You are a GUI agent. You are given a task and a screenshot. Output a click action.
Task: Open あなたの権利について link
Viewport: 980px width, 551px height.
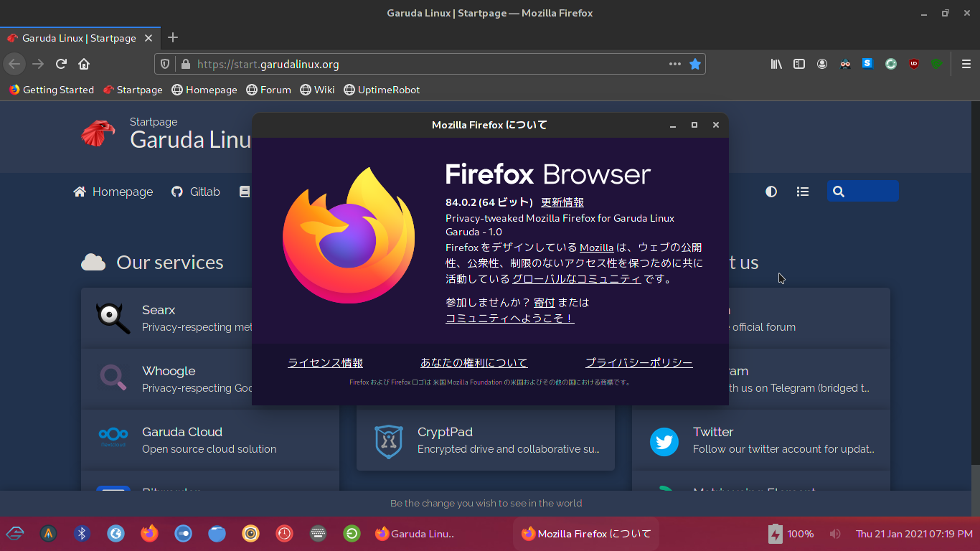pyautogui.click(x=474, y=363)
